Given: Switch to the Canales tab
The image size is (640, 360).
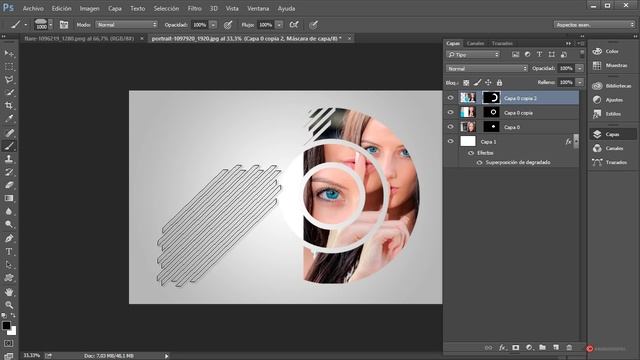Looking at the screenshot, I should [x=476, y=43].
